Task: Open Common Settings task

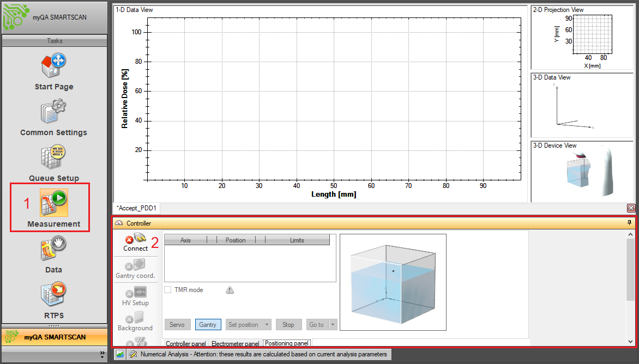Action: tap(54, 118)
